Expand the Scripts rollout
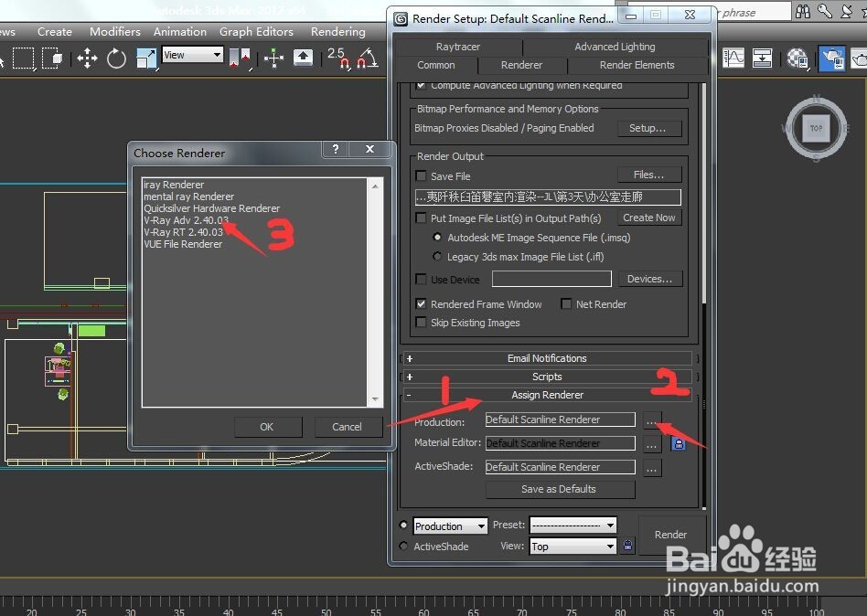This screenshot has width=867, height=616. click(x=547, y=377)
